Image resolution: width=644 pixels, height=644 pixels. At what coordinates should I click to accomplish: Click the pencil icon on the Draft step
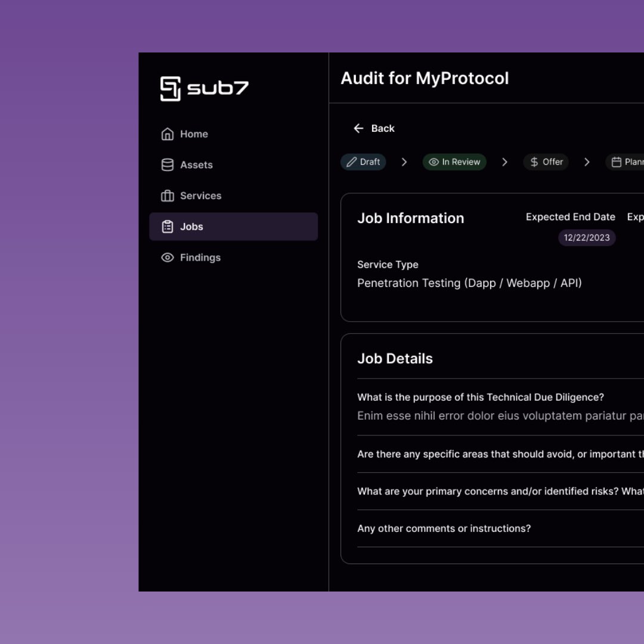tap(352, 162)
